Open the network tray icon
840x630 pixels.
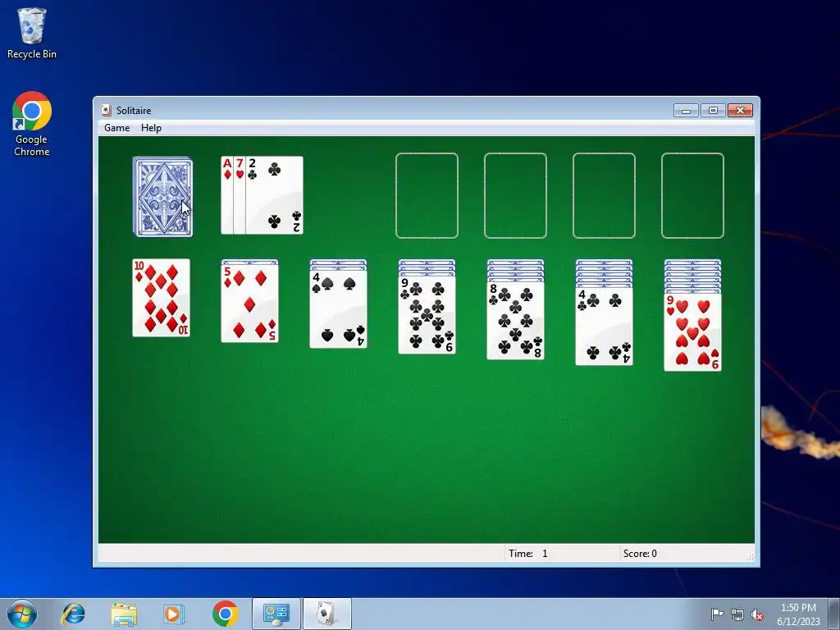[x=737, y=614]
